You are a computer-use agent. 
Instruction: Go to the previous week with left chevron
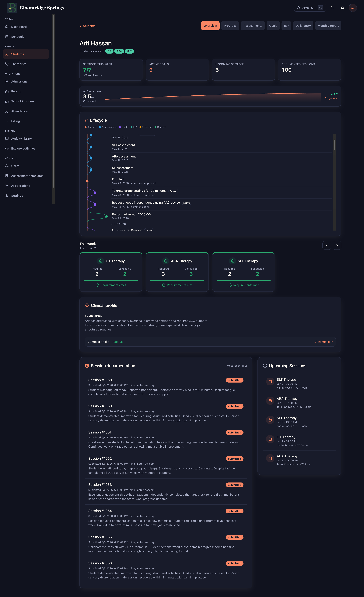[x=327, y=245]
